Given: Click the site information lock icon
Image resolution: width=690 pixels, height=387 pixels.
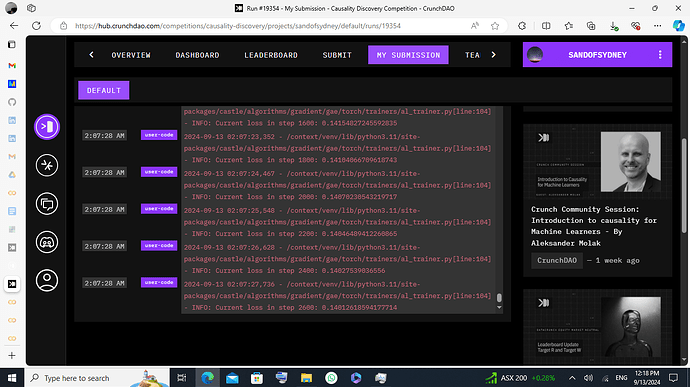Looking at the screenshot, I should 63,26.
